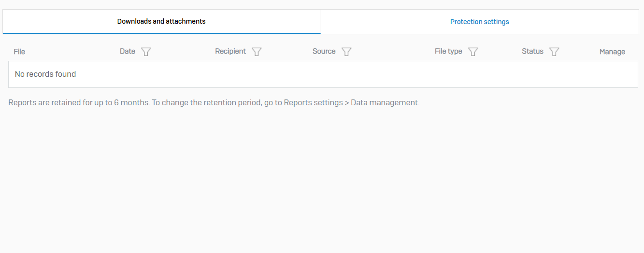Click the Manage column header
The image size is (644, 253).
pyautogui.click(x=612, y=52)
